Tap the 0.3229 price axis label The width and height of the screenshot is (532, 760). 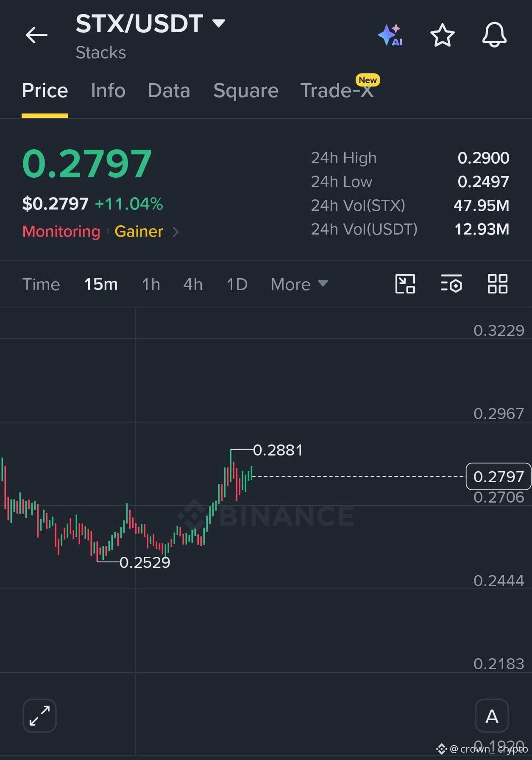click(499, 330)
